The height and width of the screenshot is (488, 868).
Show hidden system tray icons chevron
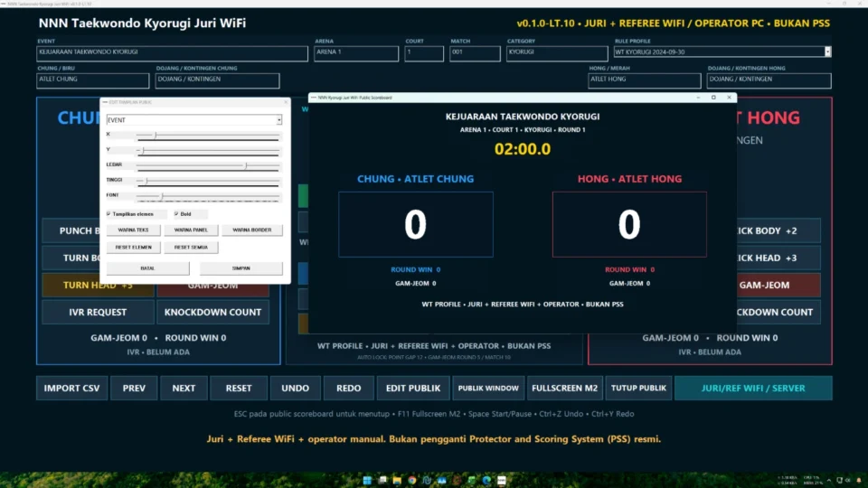pyautogui.click(x=829, y=480)
